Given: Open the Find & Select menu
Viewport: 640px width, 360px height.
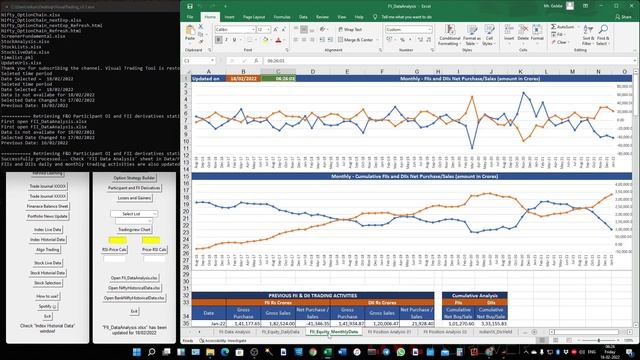Looking at the screenshot, I should (x=602, y=35).
